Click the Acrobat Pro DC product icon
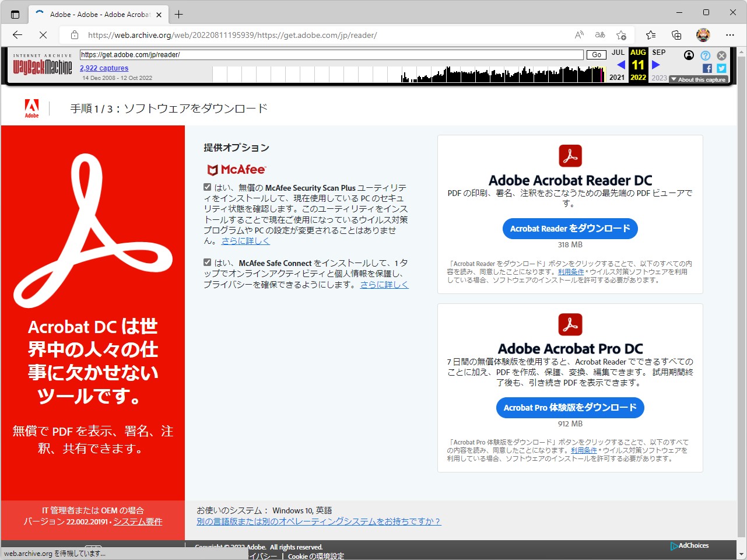 point(570,324)
